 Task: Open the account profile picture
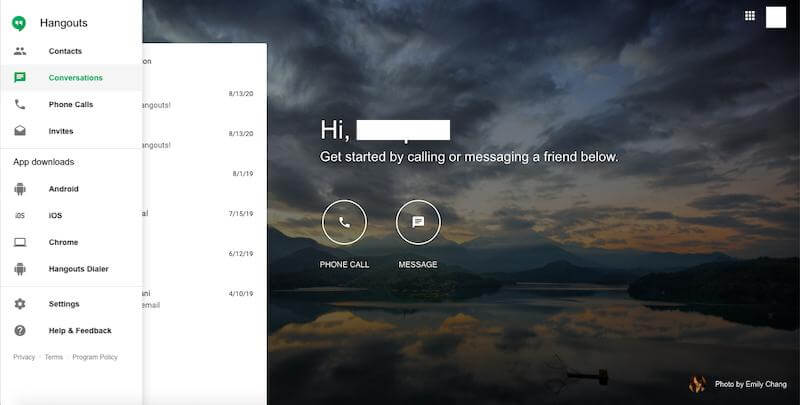point(776,17)
